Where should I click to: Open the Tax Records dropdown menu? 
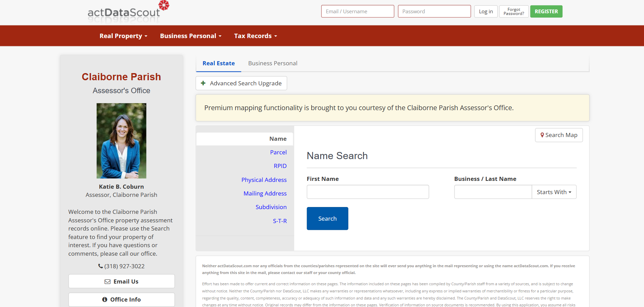[x=255, y=36]
